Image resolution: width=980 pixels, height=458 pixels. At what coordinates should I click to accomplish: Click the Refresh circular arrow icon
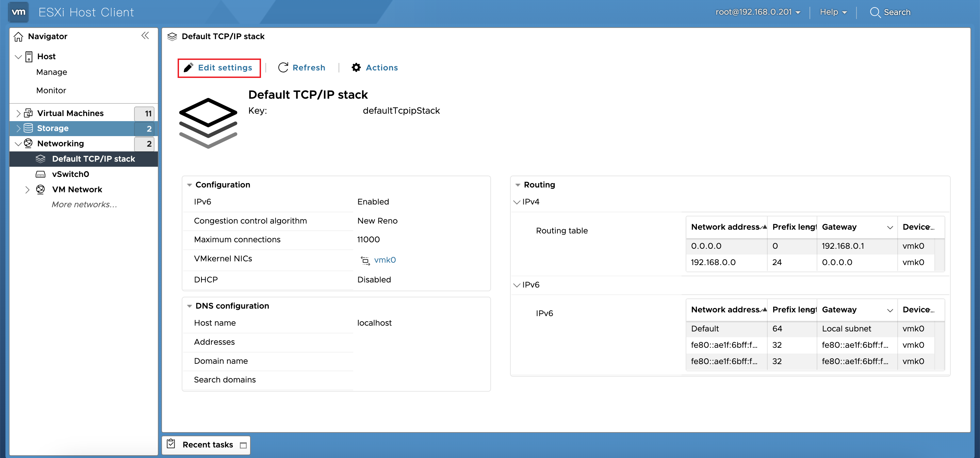[283, 68]
